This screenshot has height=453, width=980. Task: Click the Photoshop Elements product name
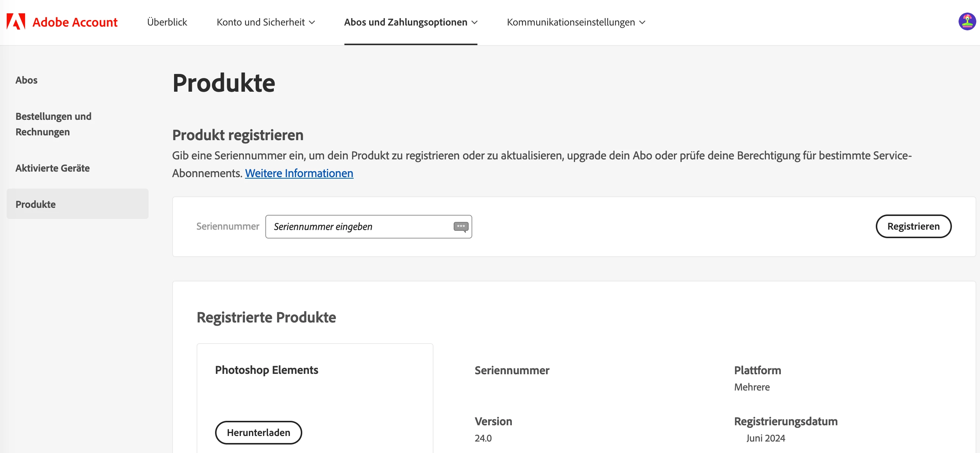266,370
